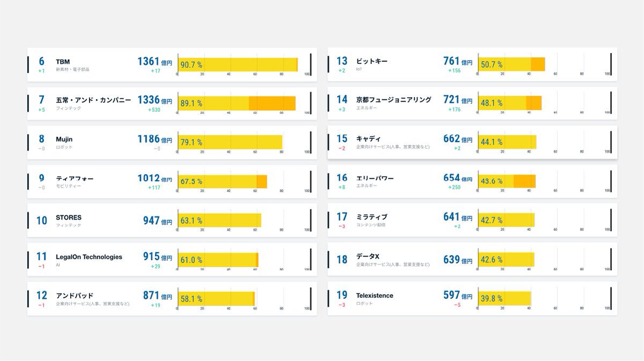Select the LegalOn Technologies name
This screenshot has width=644, height=361.
click(90, 257)
